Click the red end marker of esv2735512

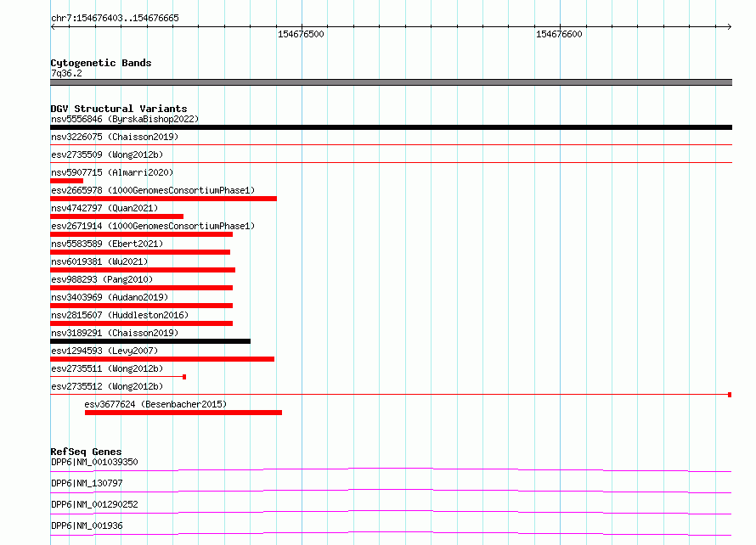click(x=730, y=395)
